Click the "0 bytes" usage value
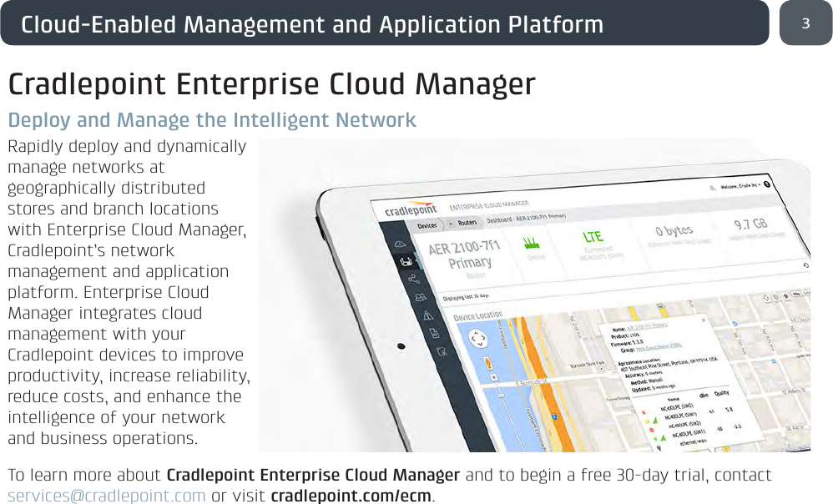The width and height of the screenshot is (833, 504). (x=674, y=230)
